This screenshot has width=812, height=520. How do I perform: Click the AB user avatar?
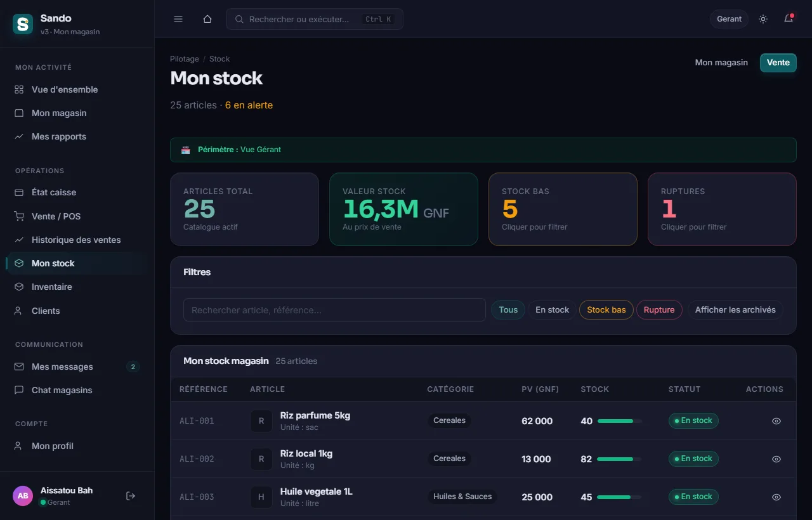point(23,496)
